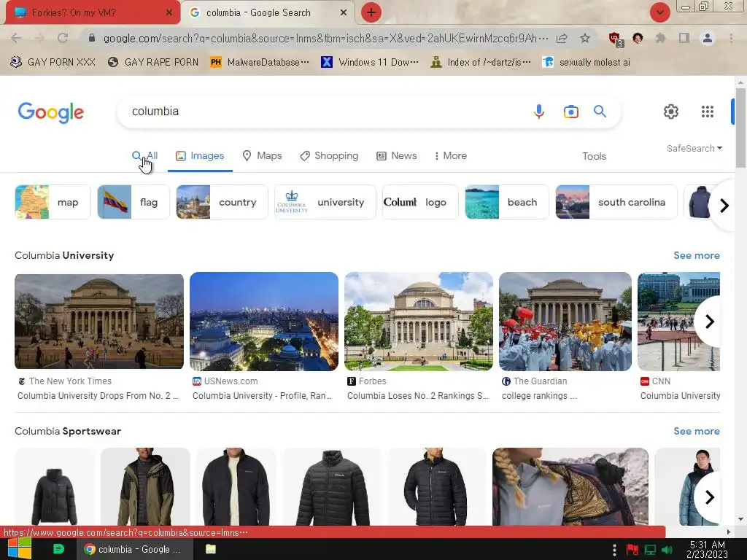Click the taskbar clock 5:31 AM

pyautogui.click(x=707, y=550)
